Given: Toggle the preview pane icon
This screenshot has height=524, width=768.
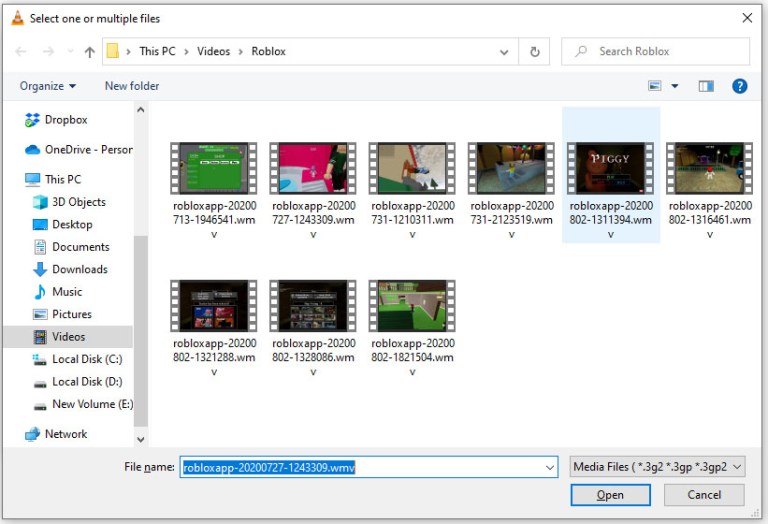Looking at the screenshot, I should click(x=706, y=86).
